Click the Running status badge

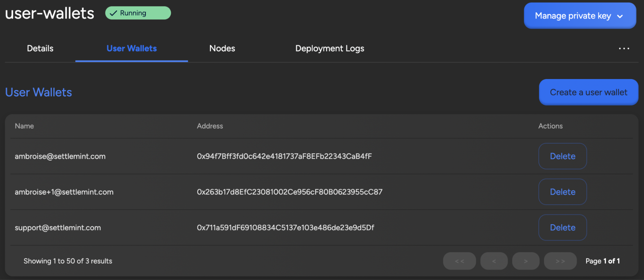tap(138, 13)
